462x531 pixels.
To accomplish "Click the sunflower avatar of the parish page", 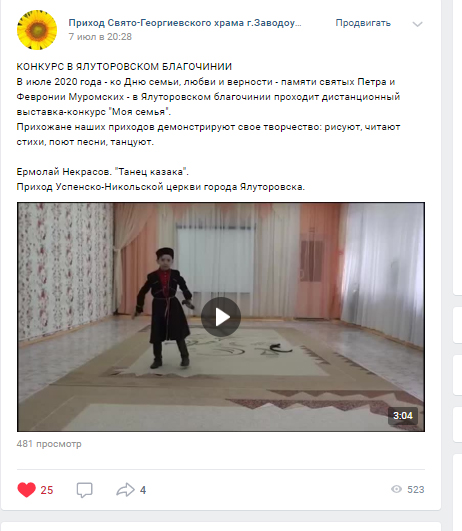I will pyautogui.click(x=37, y=30).
